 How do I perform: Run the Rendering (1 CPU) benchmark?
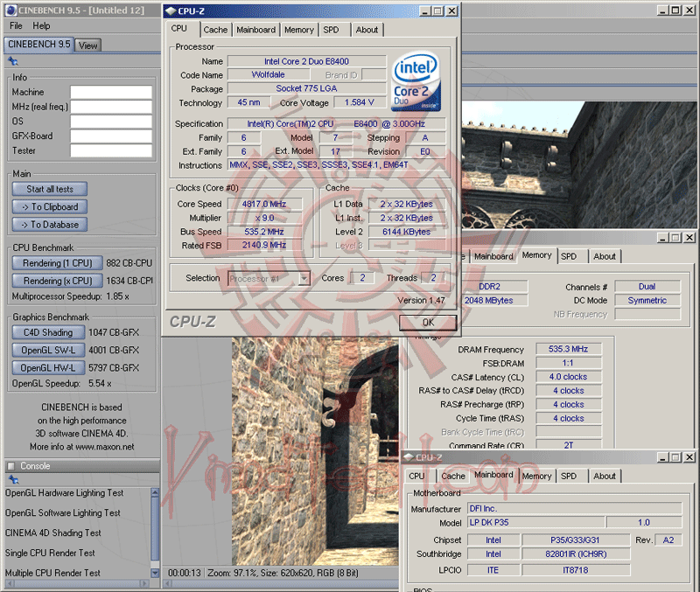57,263
